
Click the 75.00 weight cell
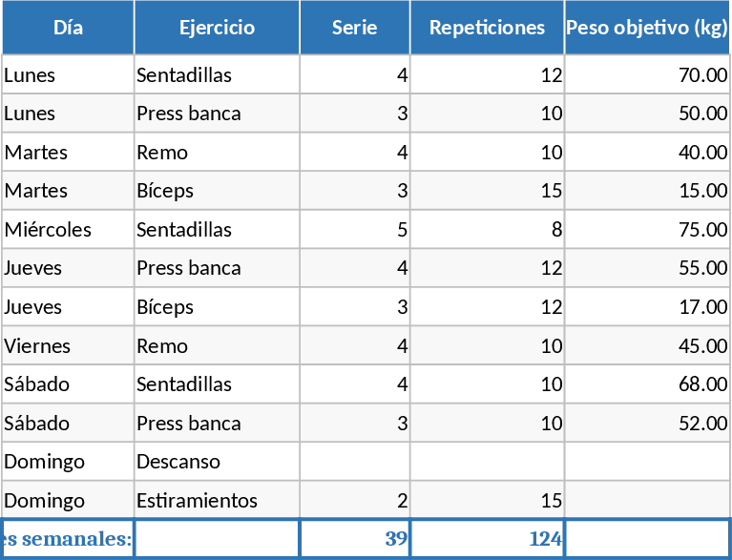point(647,230)
